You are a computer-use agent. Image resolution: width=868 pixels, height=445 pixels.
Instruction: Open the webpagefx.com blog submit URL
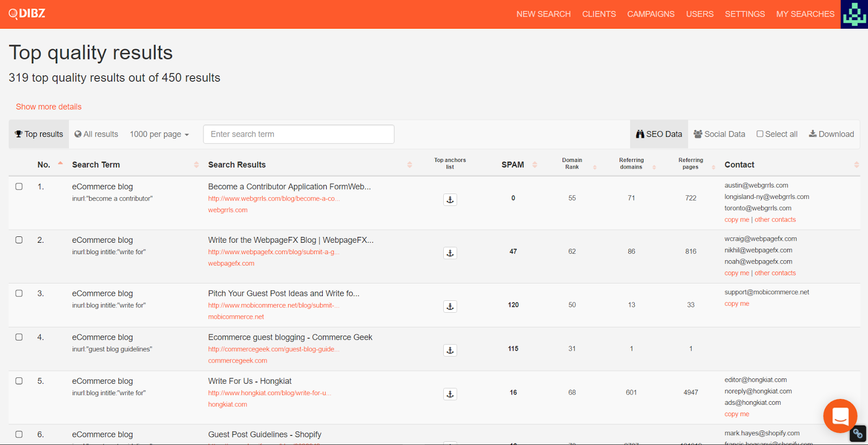point(274,252)
